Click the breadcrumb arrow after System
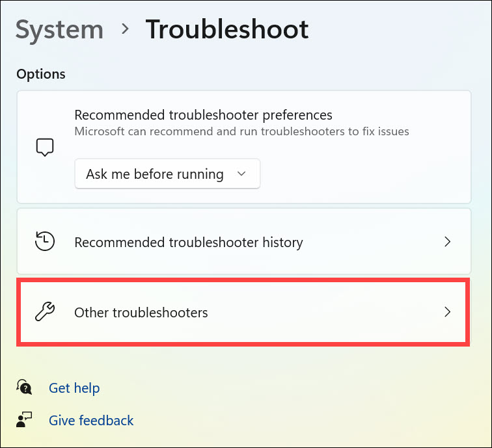Viewport: 492px width, 448px height. [124, 30]
